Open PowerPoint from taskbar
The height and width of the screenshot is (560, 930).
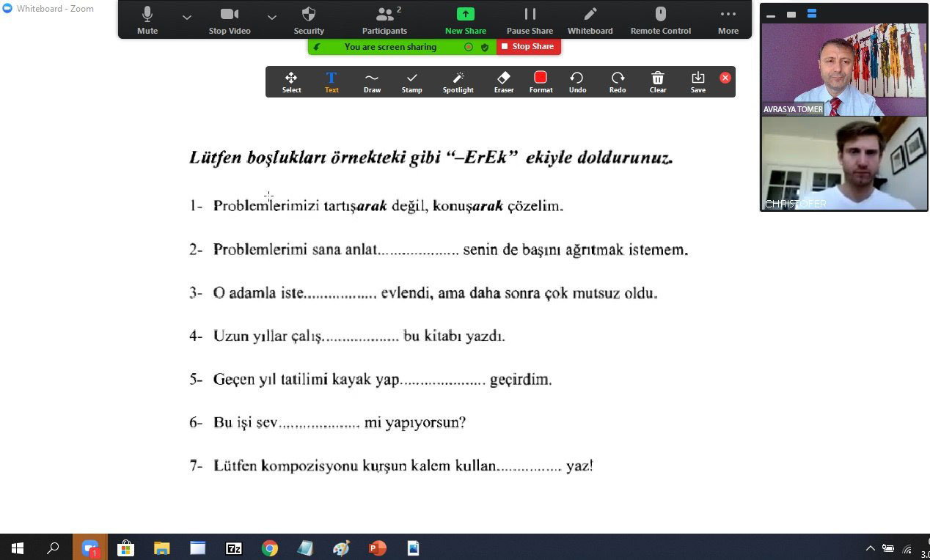tap(378, 548)
